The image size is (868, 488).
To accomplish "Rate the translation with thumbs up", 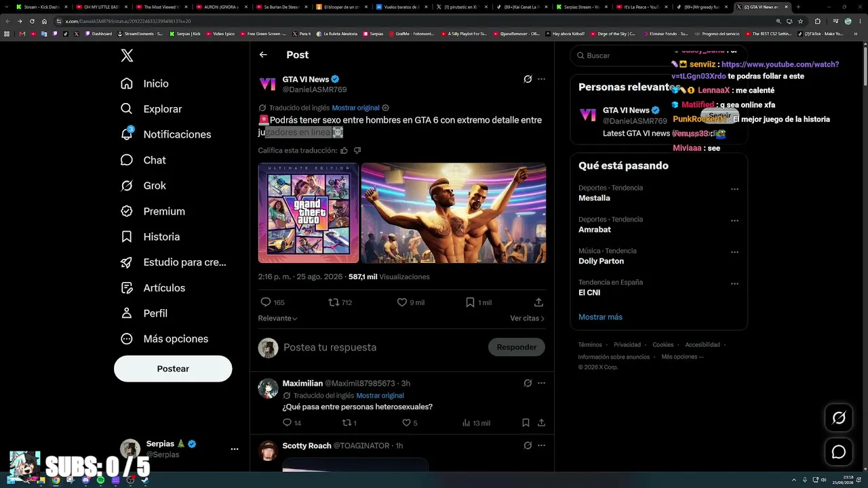I will point(344,150).
